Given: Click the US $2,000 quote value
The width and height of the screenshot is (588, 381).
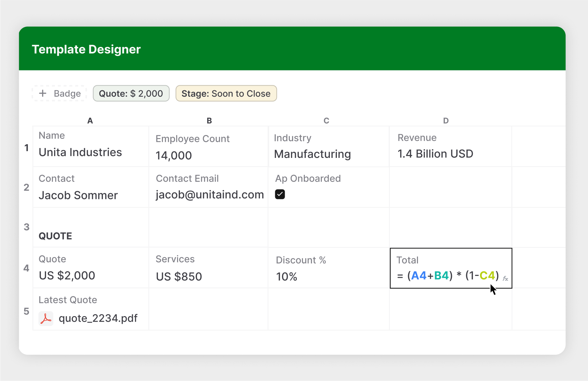Looking at the screenshot, I should (x=67, y=276).
